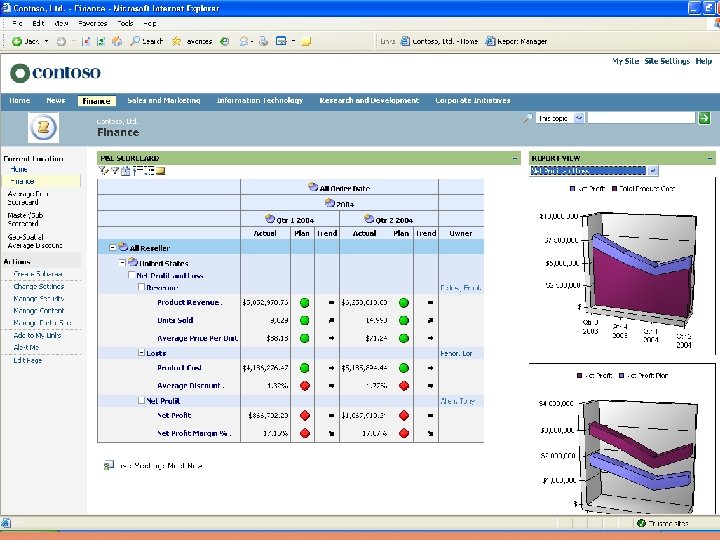Viewport: 720px width, 540px height.
Task: Click the Mail envelope toolbar icon
Action: (x=244, y=41)
